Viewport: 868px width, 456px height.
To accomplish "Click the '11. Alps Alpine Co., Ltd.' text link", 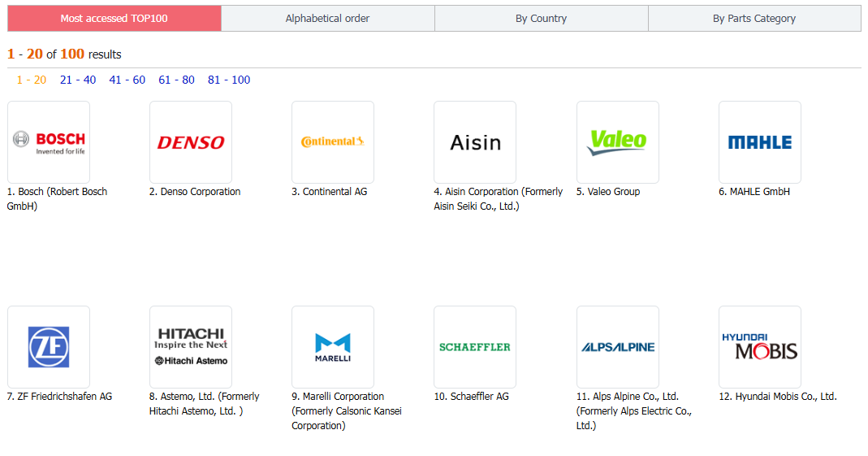I will 634,410.
